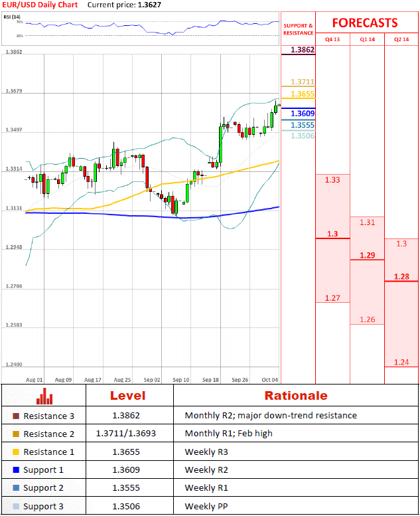Click the red bar chart icon in table header
This screenshot has width=420, height=516.
click(x=44, y=396)
